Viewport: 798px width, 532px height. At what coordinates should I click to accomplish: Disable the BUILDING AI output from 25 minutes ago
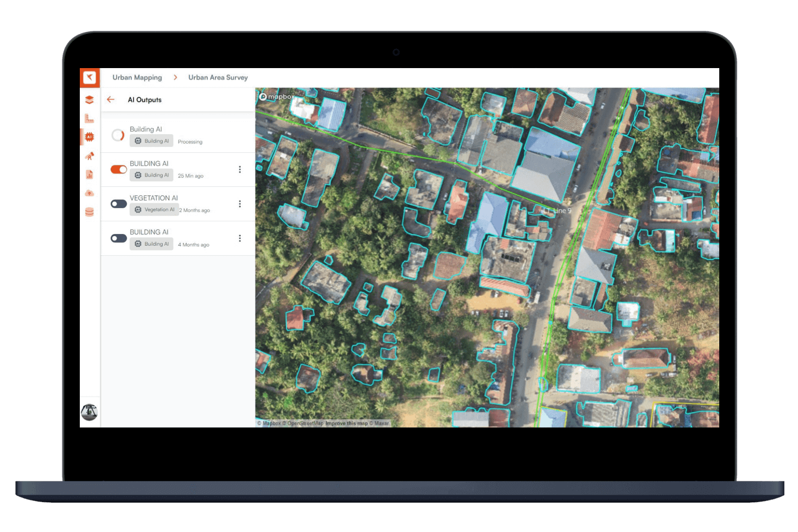tap(118, 169)
